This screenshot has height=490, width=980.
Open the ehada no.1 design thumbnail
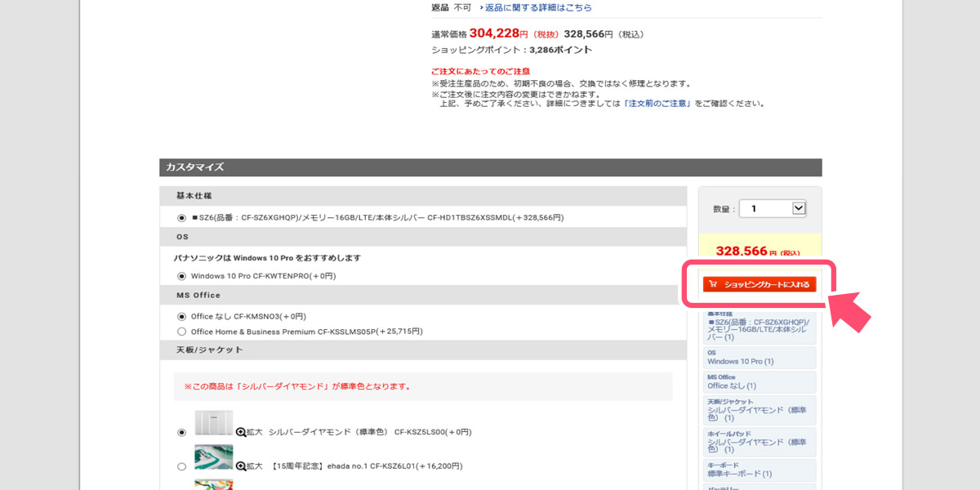(213, 457)
